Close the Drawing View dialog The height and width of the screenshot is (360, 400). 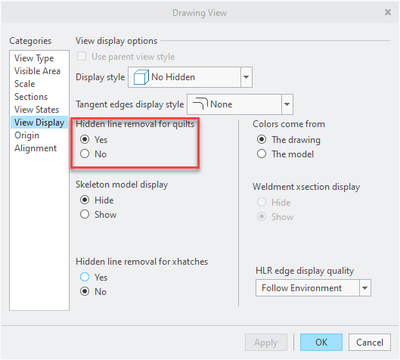coord(388,12)
